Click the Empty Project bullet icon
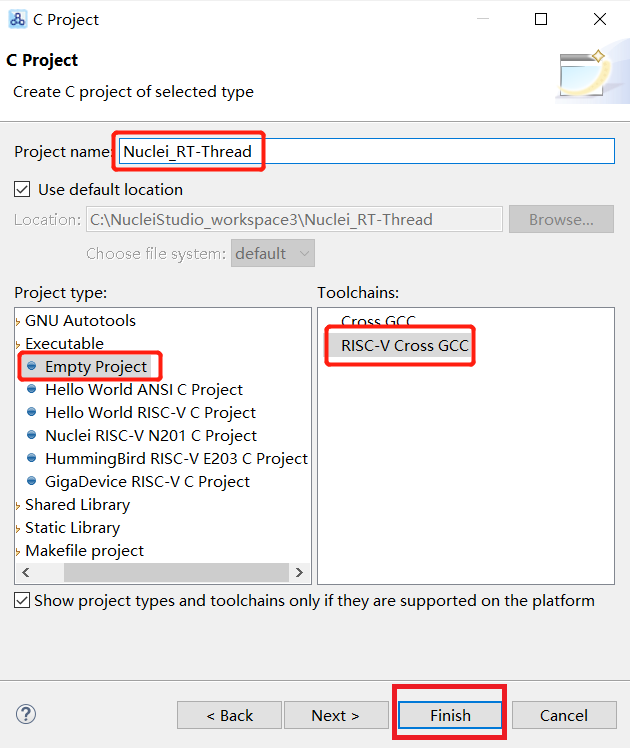Viewport: 630px width, 748px height. pyautogui.click(x=33, y=367)
